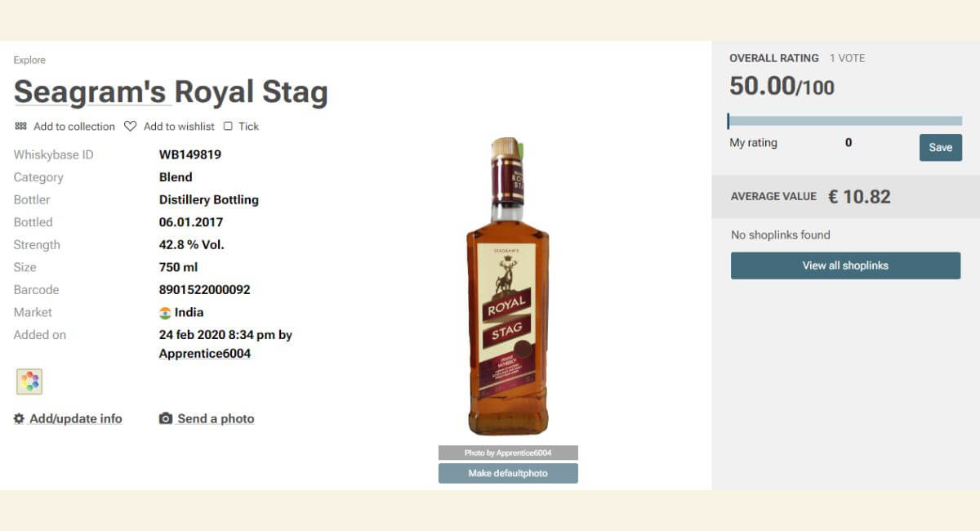Open the colorful flavour profile icon

[30, 381]
